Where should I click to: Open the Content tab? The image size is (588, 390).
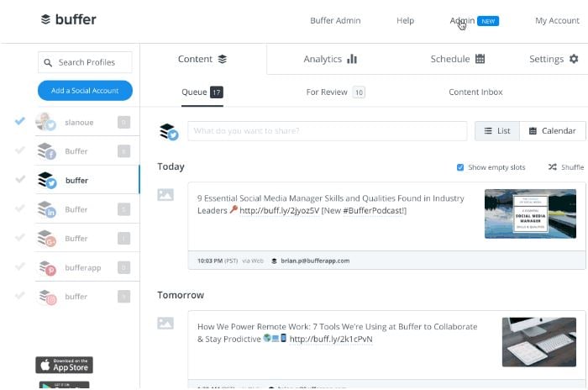pos(202,60)
